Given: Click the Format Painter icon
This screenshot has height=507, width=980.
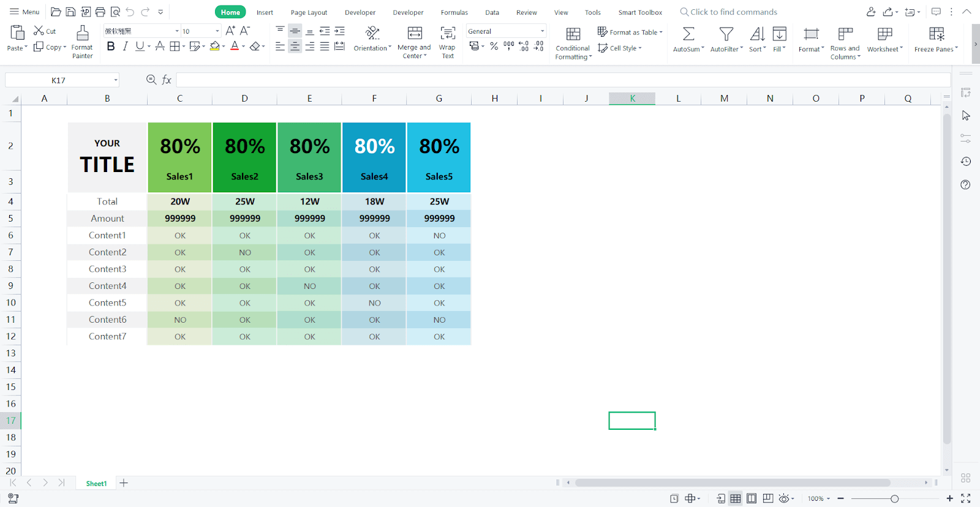Looking at the screenshot, I should [x=82, y=34].
